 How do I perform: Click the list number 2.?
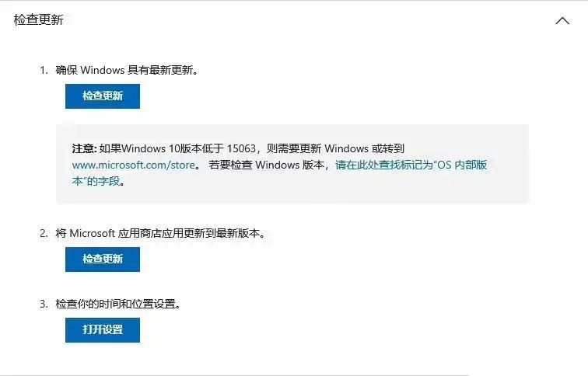(44, 233)
